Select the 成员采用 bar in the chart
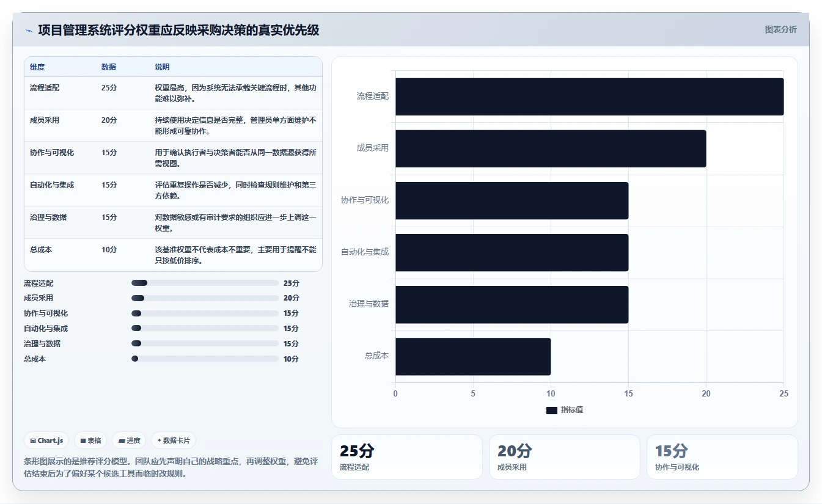822x504 pixels. [551, 148]
